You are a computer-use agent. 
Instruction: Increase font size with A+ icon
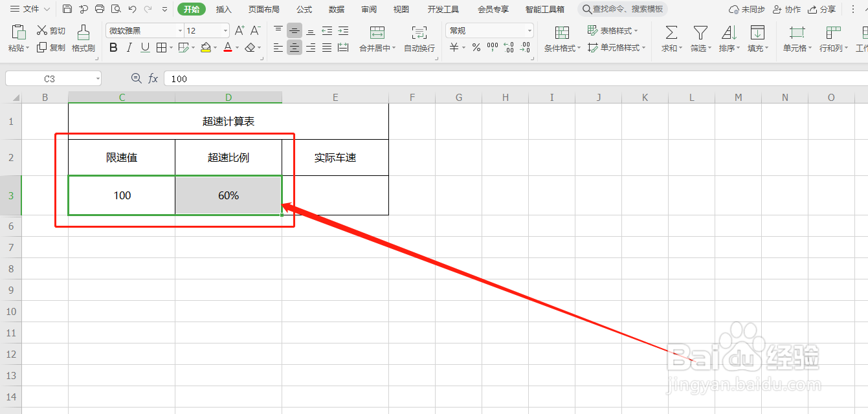[x=239, y=30]
